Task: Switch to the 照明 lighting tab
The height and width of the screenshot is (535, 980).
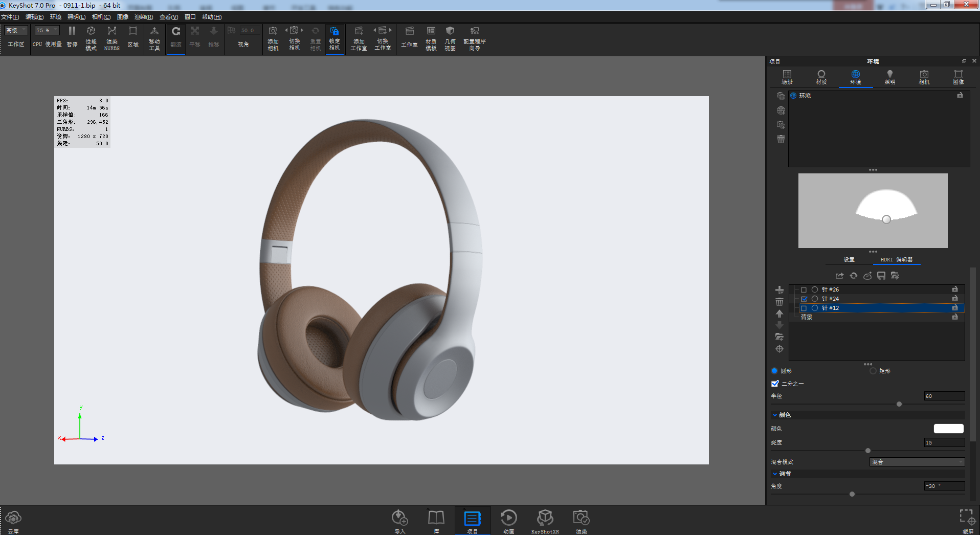Action: pyautogui.click(x=890, y=77)
